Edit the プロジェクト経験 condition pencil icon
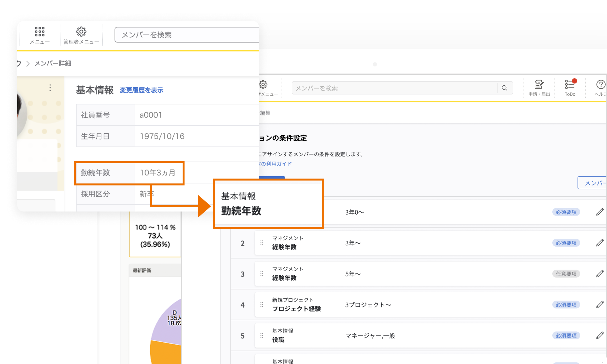The image size is (607, 364). (x=600, y=305)
